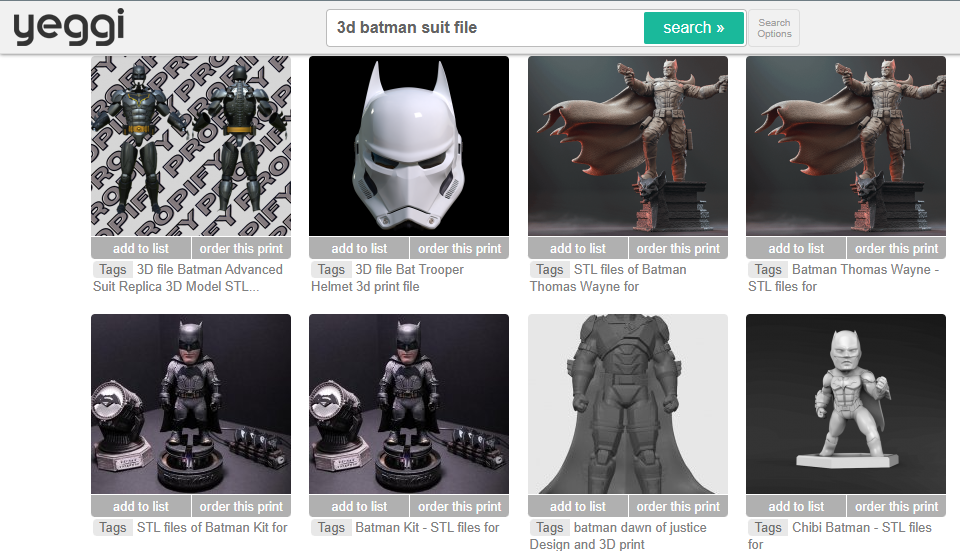The image size is (960, 551).
Task: Add 'Batman Kit - STL files for' to list
Action: [359, 506]
